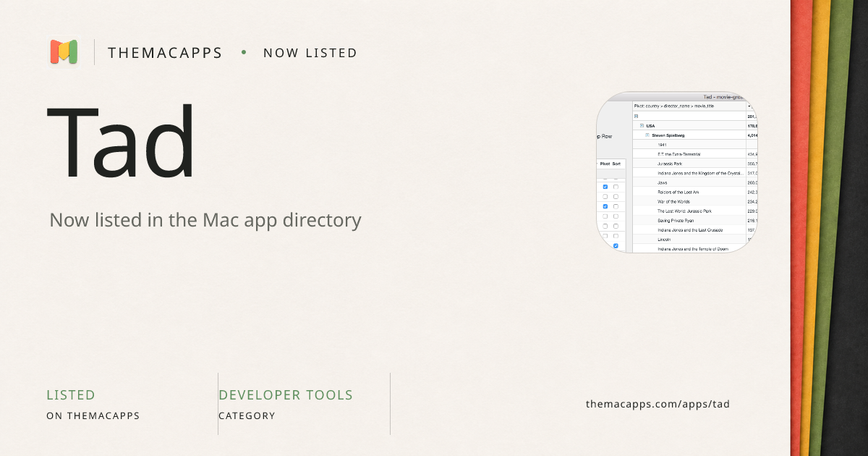Click the large Tad title
The width and height of the screenshot is (868, 456).
coord(122,143)
